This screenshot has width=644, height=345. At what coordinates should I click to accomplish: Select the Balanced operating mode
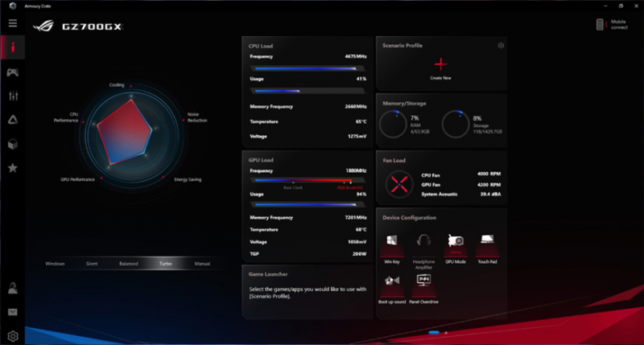(129, 264)
